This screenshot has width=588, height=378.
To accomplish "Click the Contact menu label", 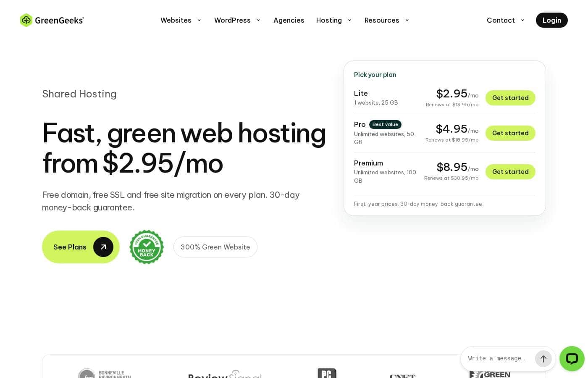I will point(501,20).
